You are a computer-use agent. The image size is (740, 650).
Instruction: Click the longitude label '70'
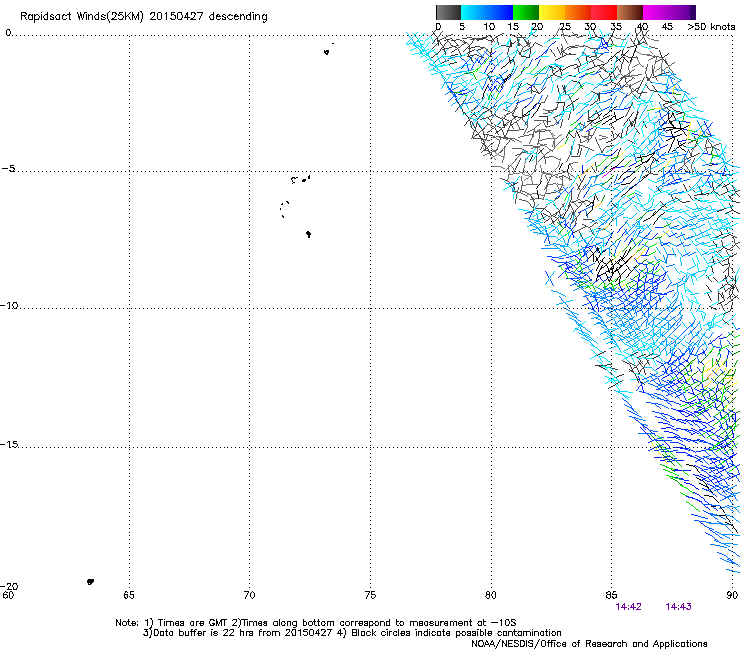coord(249,595)
